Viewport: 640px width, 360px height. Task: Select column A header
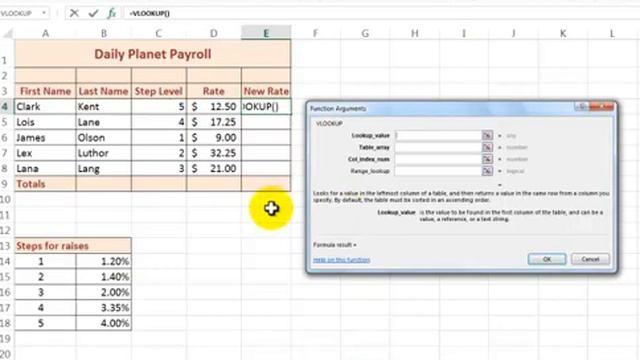[45, 33]
